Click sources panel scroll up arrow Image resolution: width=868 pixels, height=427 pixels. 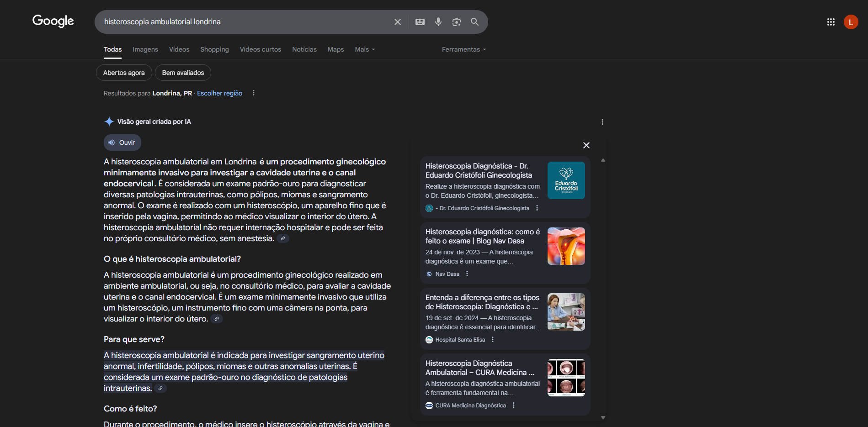(603, 160)
